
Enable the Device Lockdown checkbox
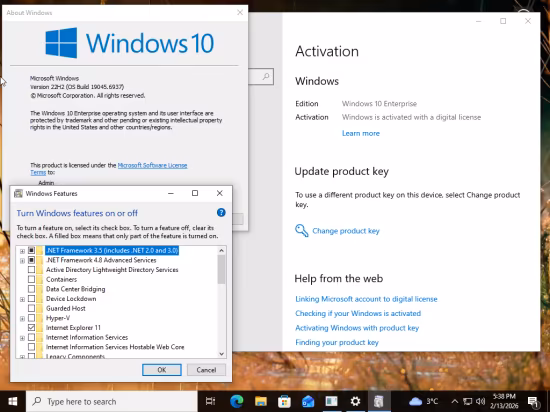point(31,299)
